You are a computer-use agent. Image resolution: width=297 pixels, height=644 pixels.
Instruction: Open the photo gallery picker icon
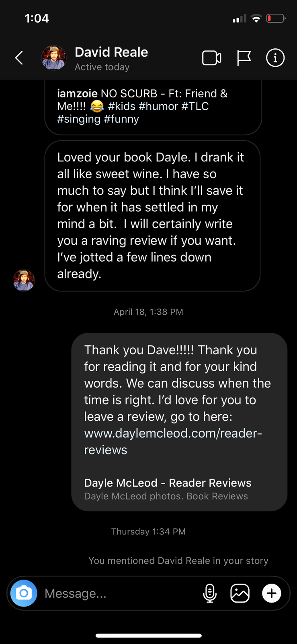pyautogui.click(x=240, y=593)
